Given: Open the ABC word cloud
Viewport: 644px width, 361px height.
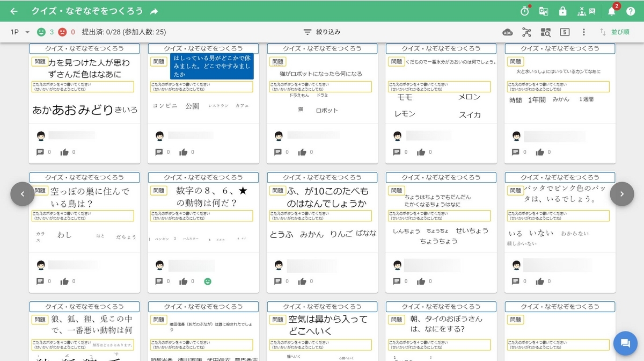Looking at the screenshot, I should pyautogui.click(x=508, y=32).
